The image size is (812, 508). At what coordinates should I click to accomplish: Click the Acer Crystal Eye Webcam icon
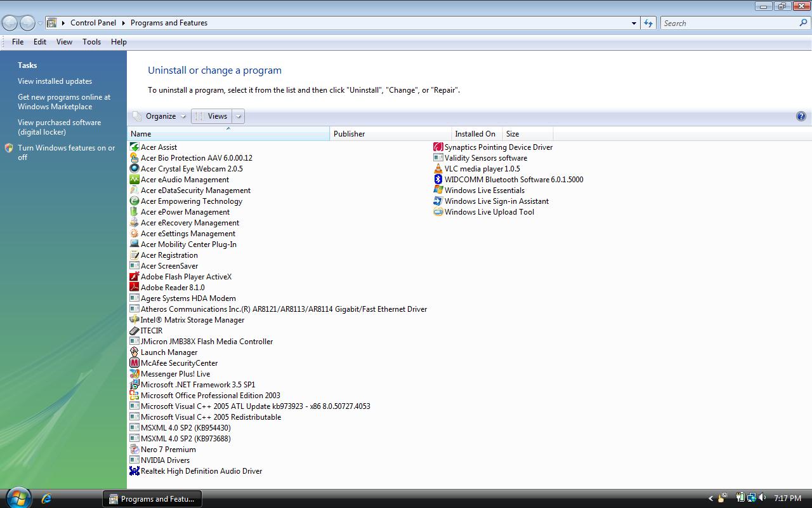point(134,169)
